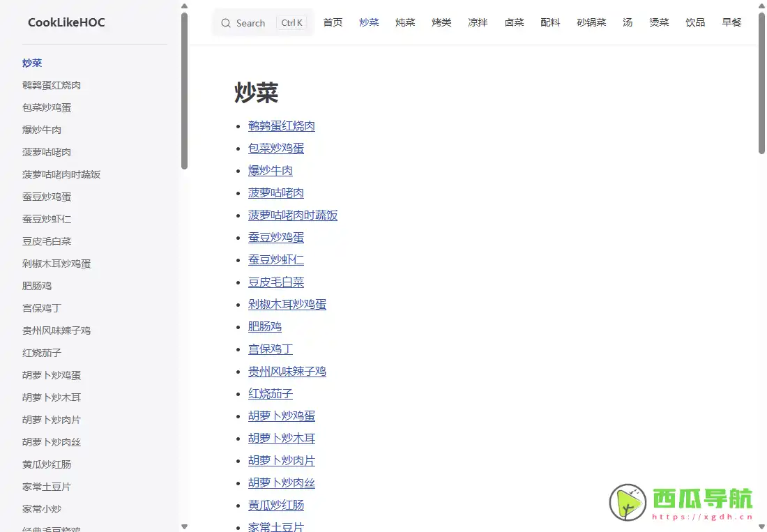767x532 pixels.
Task: Follow the 贵州风味辣子鸡 link in main list
Action: pyautogui.click(x=287, y=372)
